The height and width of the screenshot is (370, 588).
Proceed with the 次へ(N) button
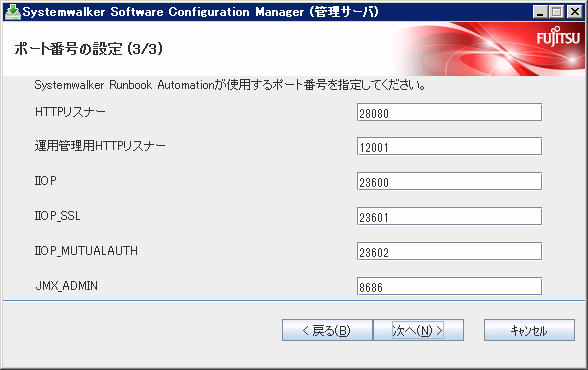(418, 330)
